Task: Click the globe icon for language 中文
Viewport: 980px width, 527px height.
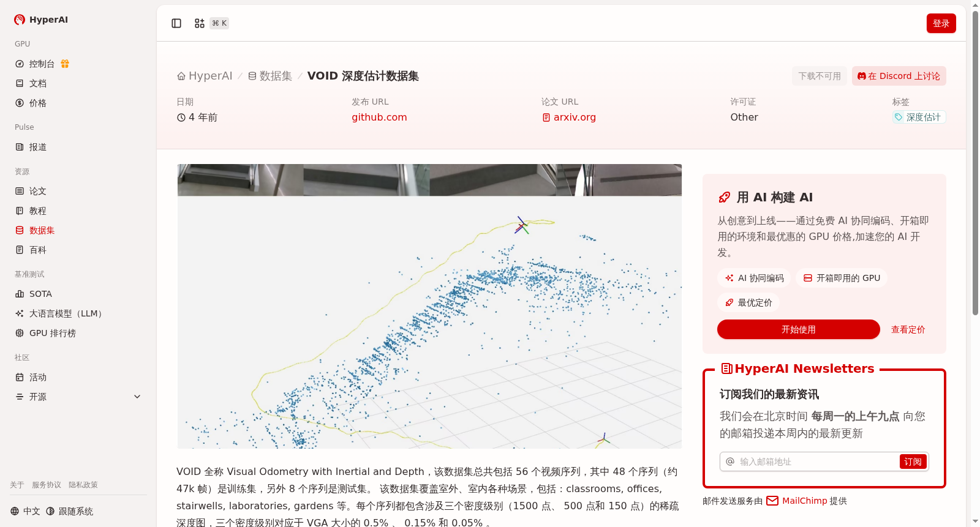Action: (x=15, y=511)
